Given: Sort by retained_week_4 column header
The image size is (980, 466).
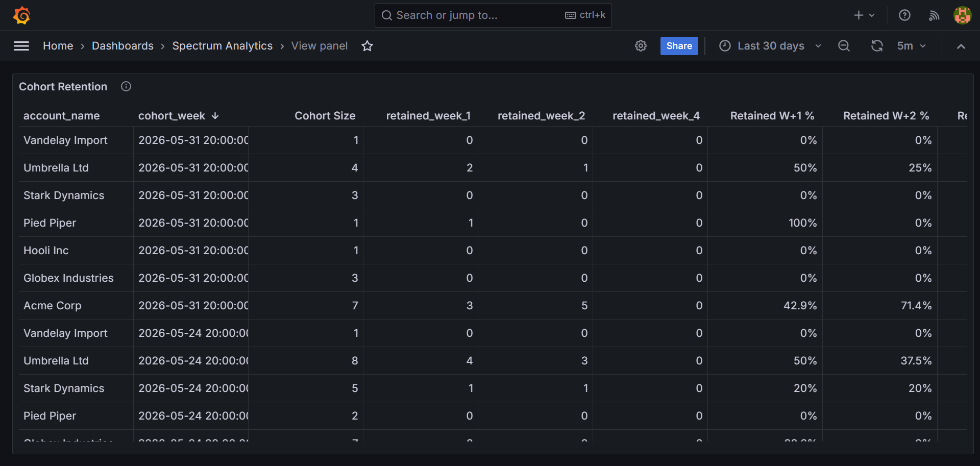Looking at the screenshot, I should 656,116.
